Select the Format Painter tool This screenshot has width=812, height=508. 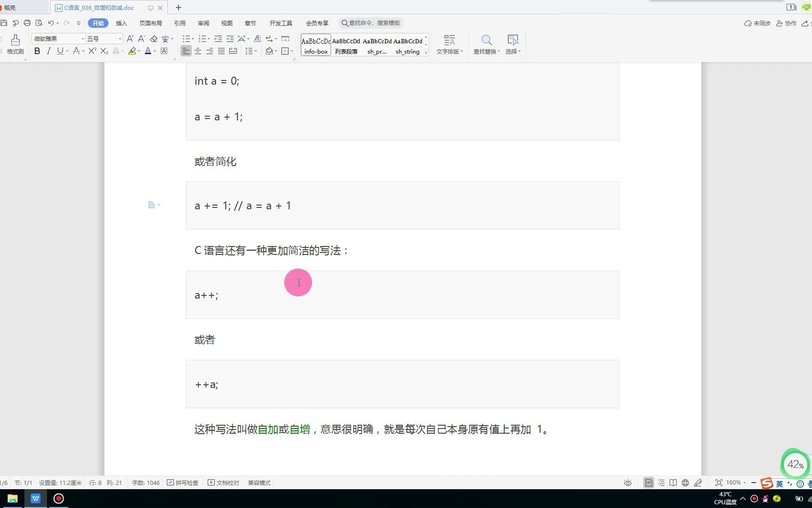[15, 45]
